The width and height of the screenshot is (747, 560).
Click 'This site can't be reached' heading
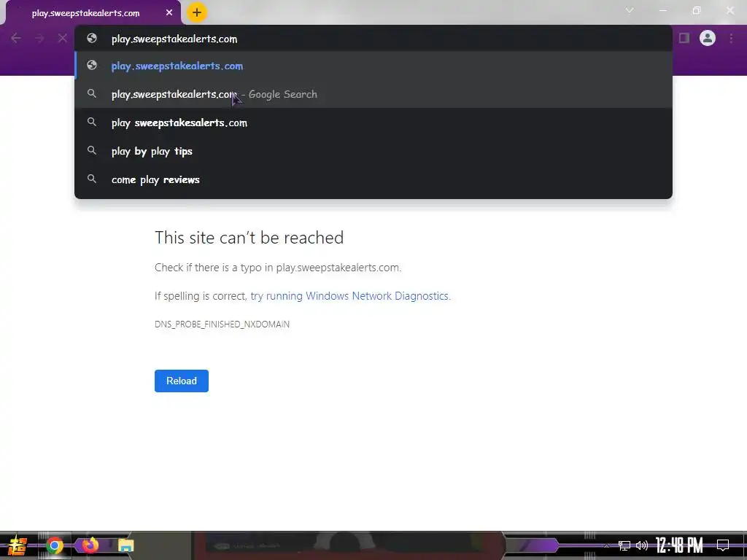(x=249, y=238)
